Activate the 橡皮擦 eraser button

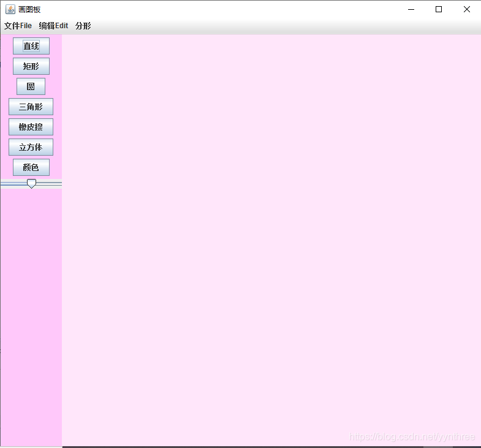tap(31, 127)
